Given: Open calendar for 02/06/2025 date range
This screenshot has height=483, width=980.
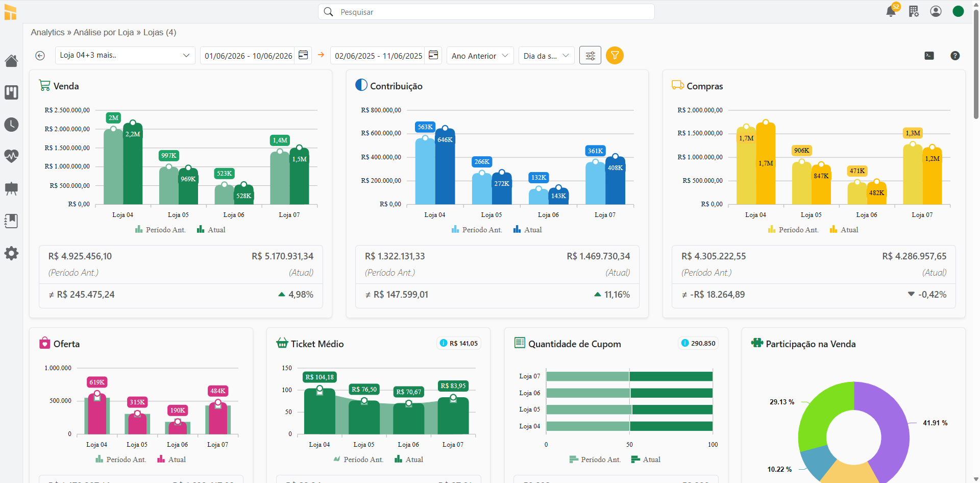Looking at the screenshot, I should tap(433, 55).
